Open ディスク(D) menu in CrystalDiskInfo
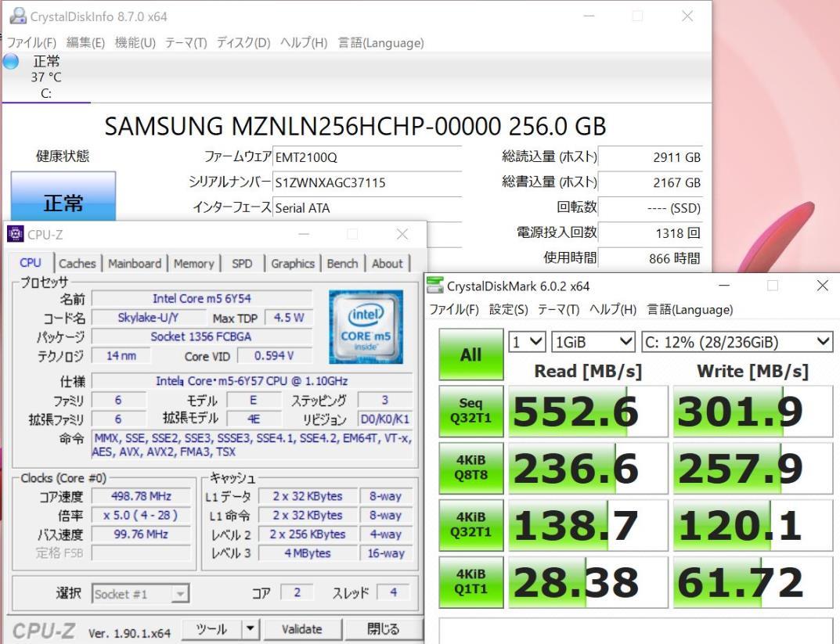 tap(243, 43)
